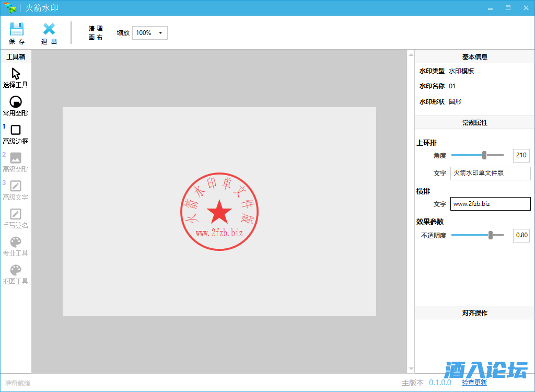Select the 高级图形 advanced image tool
Screen dimensions: 535x392
pos(16,158)
